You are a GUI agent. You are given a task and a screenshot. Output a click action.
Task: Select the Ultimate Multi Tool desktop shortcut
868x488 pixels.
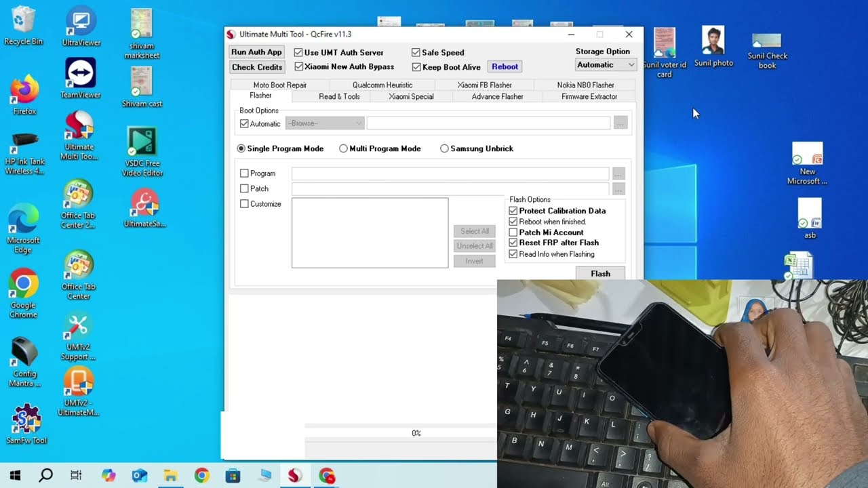pyautogui.click(x=79, y=136)
